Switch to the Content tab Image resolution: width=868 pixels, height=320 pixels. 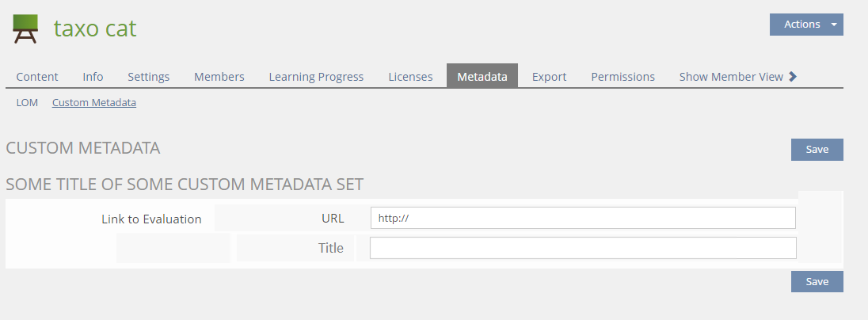tap(37, 77)
